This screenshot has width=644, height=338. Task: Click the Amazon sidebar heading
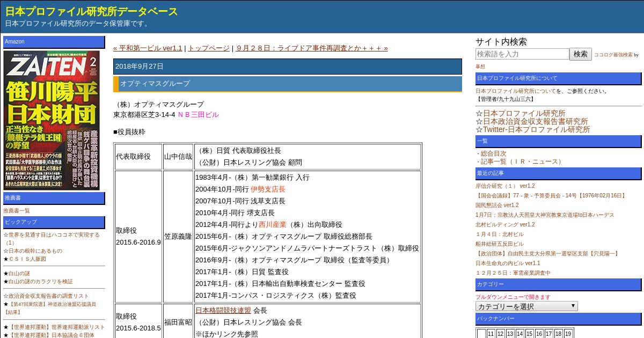54,42
